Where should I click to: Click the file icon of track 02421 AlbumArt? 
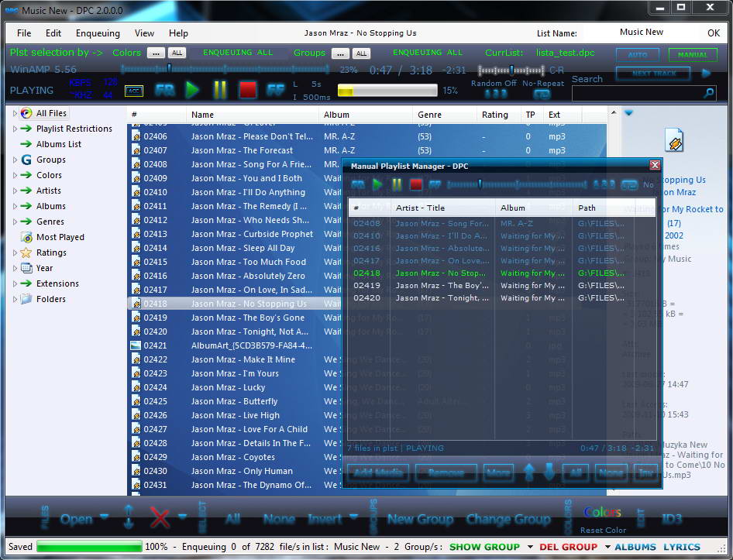click(136, 345)
